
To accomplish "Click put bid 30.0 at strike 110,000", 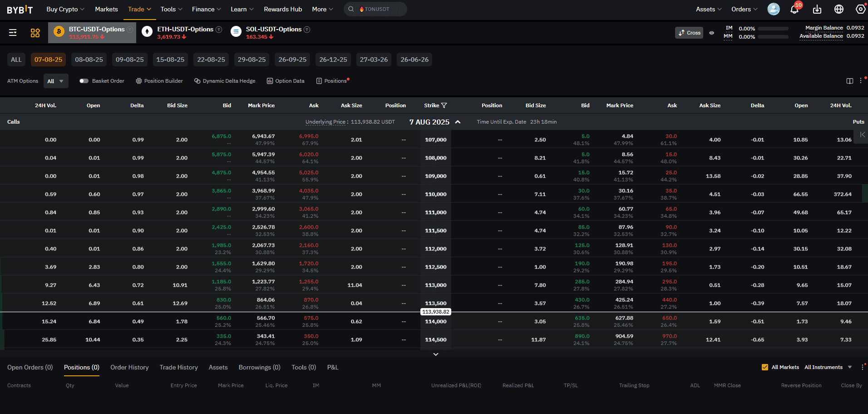I will [584, 191].
